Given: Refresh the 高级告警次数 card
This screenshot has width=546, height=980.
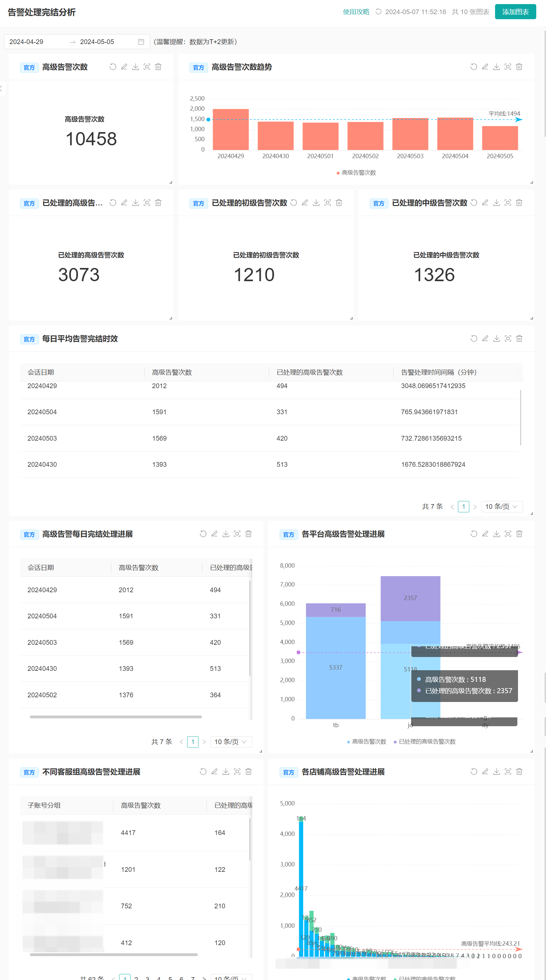Looking at the screenshot, I should coord(113,67).
